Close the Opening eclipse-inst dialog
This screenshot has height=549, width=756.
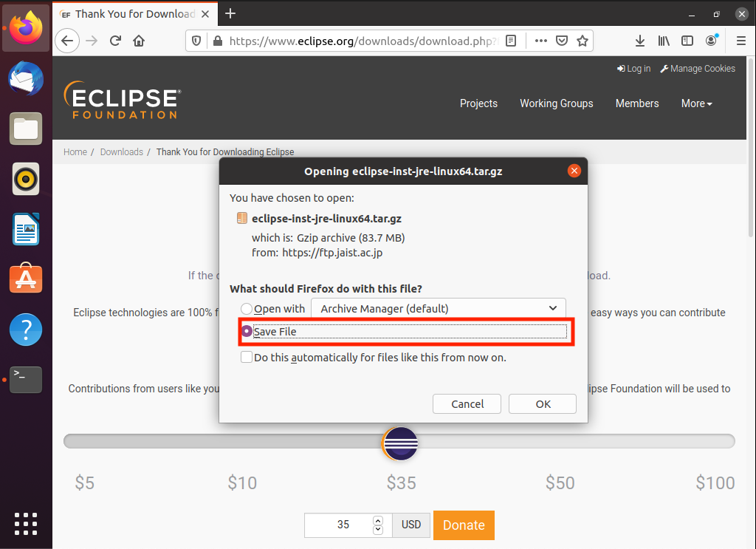(x=574, y=171)
